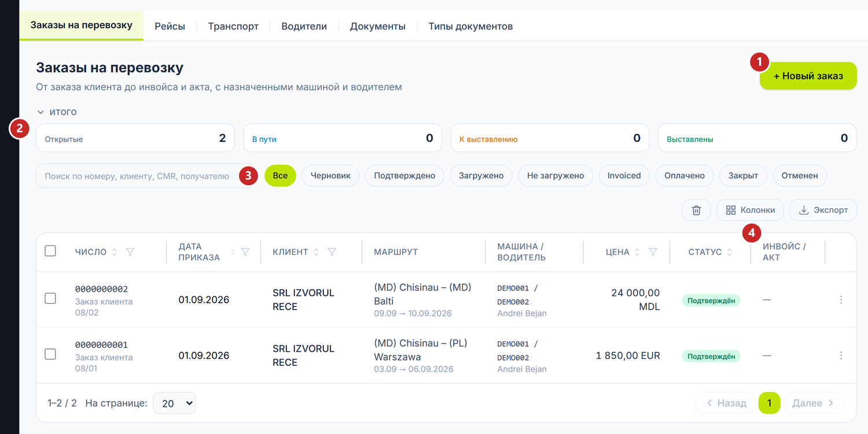
Task: Open actions menu for order 0000000002
Action: [841, 300]
